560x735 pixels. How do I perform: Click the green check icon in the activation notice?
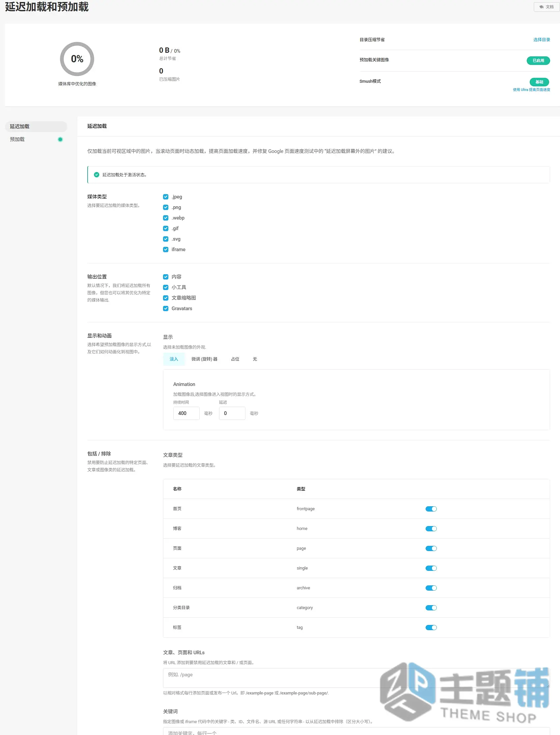(97, 175)
